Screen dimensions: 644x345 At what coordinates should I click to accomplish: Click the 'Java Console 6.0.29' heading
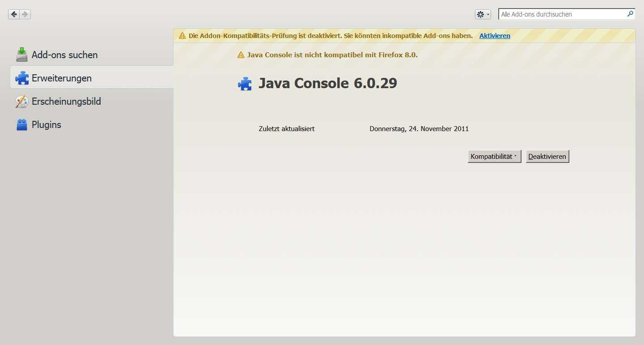click(328, 83)
